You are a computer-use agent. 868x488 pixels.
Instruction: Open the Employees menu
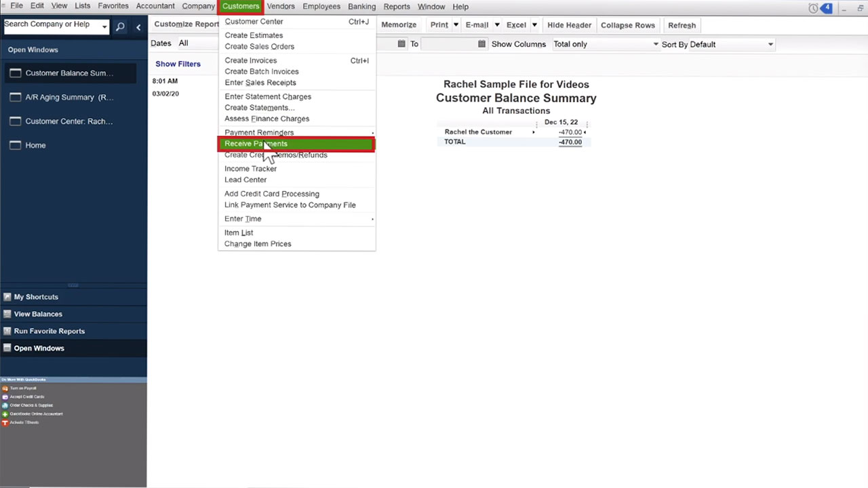pos(321,7)
